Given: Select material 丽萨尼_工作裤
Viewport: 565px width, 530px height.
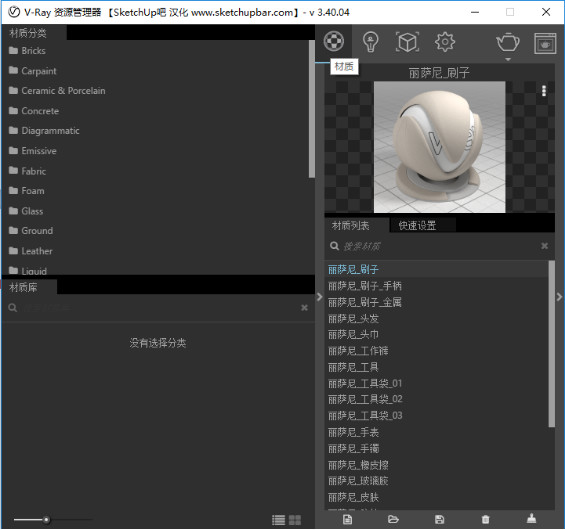Looking at the screenshot, I should click(x=436, y=351).
